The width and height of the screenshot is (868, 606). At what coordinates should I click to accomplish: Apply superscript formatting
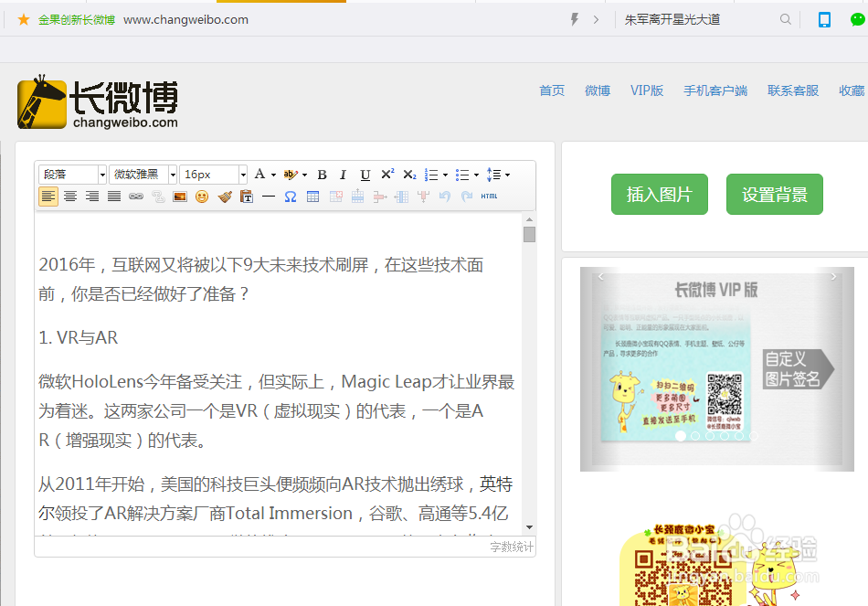[387, 175]
